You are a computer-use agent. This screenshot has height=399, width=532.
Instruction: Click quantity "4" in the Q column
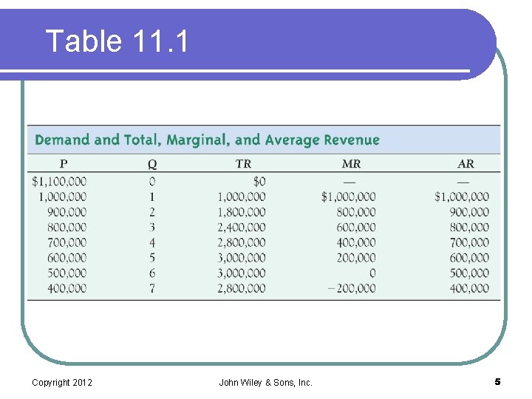(x=152, y=242)
